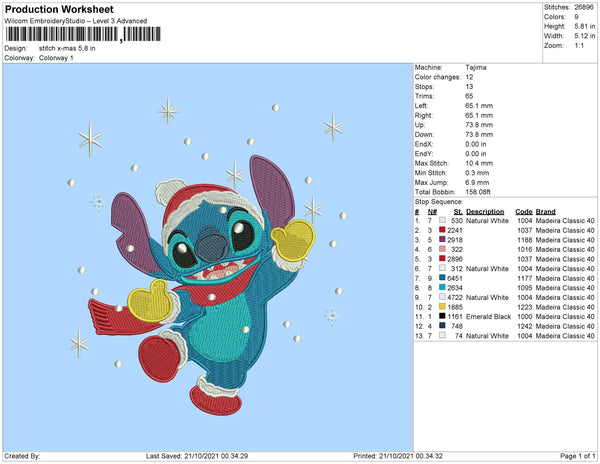Click the Last Saved timestamp

tap(197, 456)
